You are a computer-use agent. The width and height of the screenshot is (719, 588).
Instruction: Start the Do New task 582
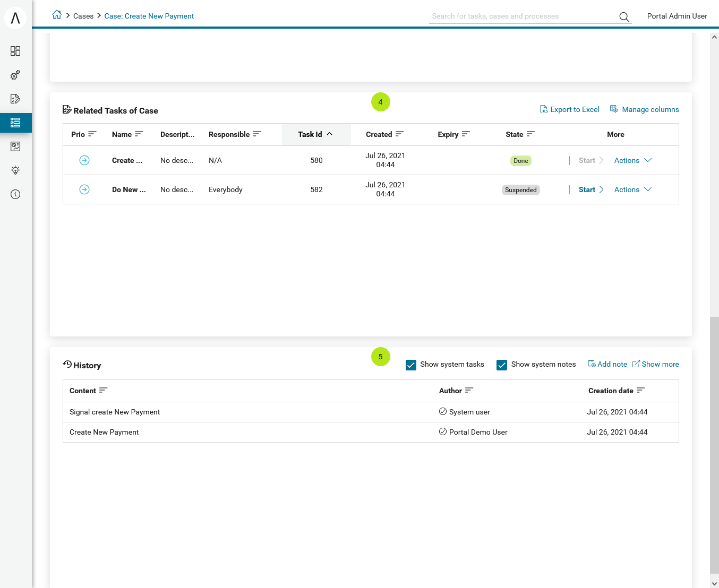click(590, 189)
